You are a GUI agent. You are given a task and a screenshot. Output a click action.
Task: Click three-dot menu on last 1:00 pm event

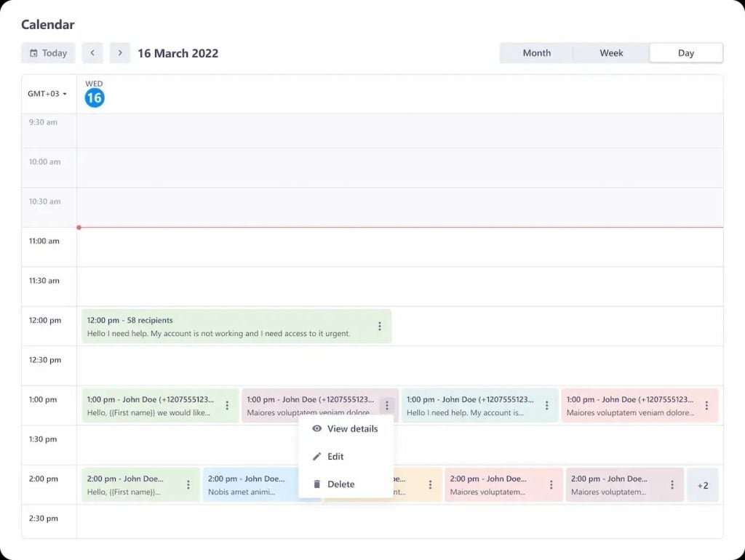(x=706, y=406)
